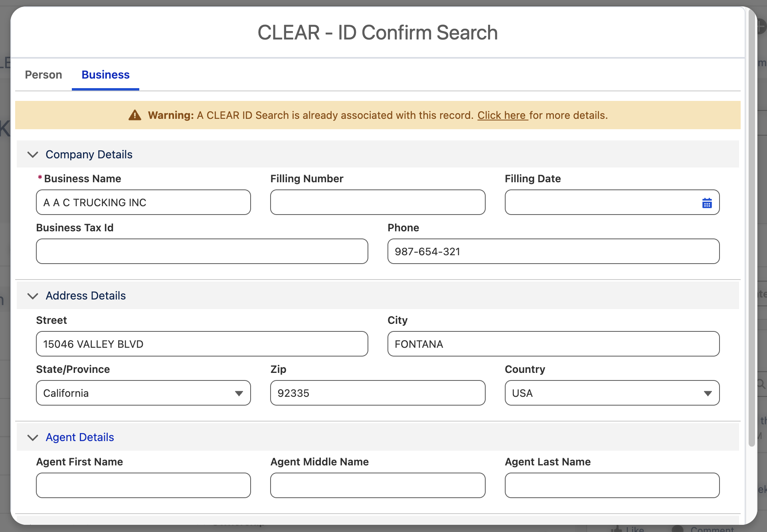Click the 'Agent Last Name' label
Image resolution: width=767 pixels, height=532 pixels.
[x=548, y=462]
